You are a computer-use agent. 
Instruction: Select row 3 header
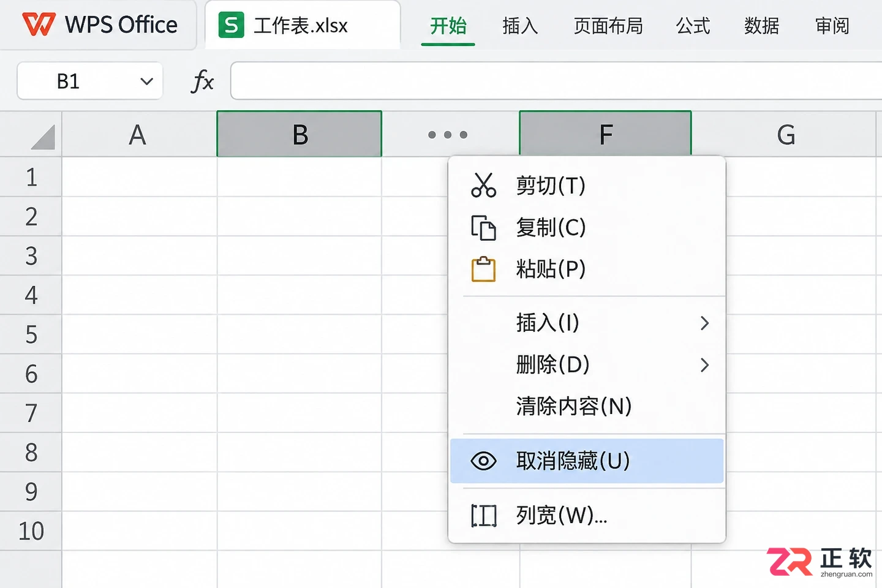tap(31, 256)
